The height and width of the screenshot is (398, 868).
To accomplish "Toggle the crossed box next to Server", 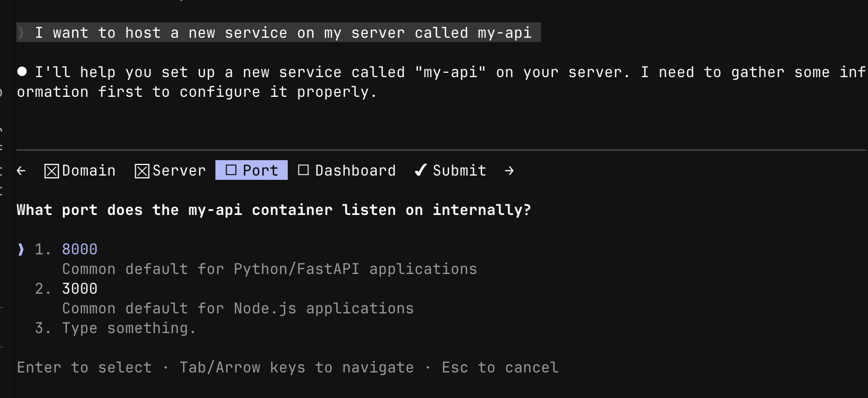I will 142,171.
